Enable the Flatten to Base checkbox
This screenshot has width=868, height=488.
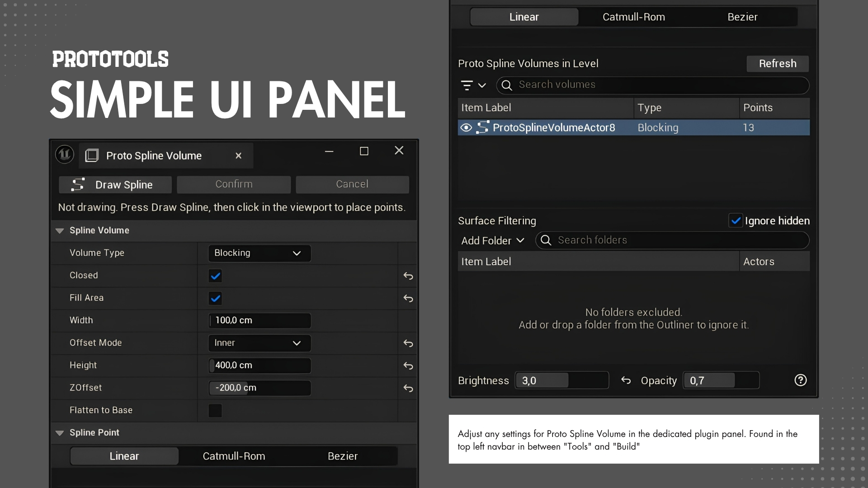[x=215, y=411]
